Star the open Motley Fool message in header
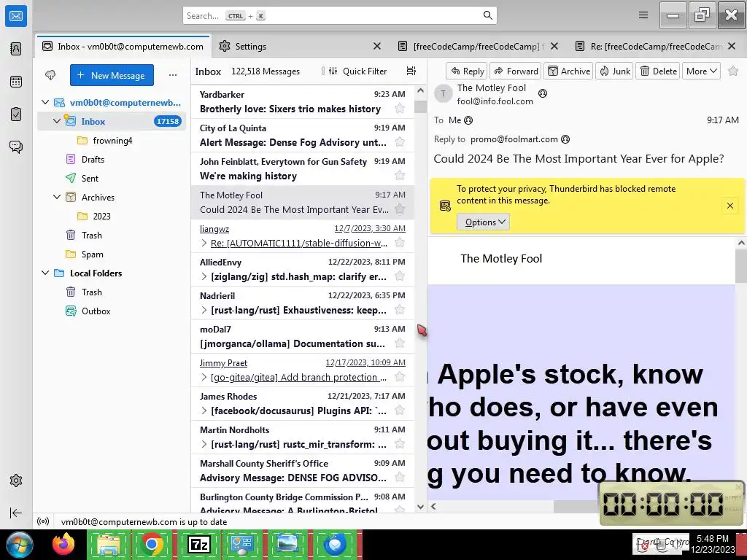Viewport: 747px width, 560px height. (733, 71)
